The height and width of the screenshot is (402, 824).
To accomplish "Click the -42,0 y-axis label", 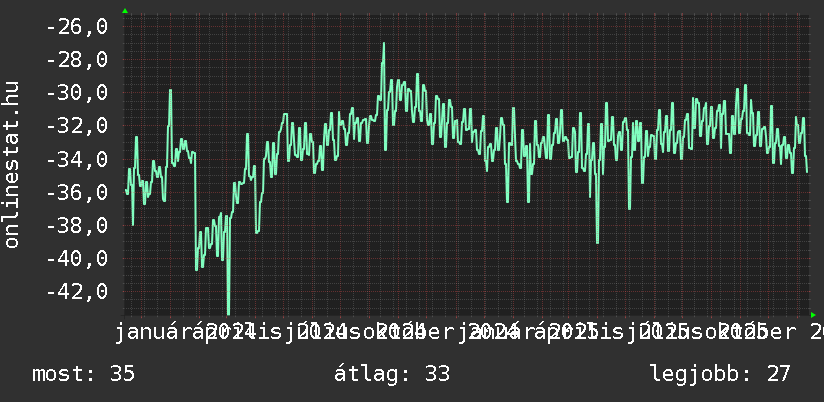I will pos(77,291).
